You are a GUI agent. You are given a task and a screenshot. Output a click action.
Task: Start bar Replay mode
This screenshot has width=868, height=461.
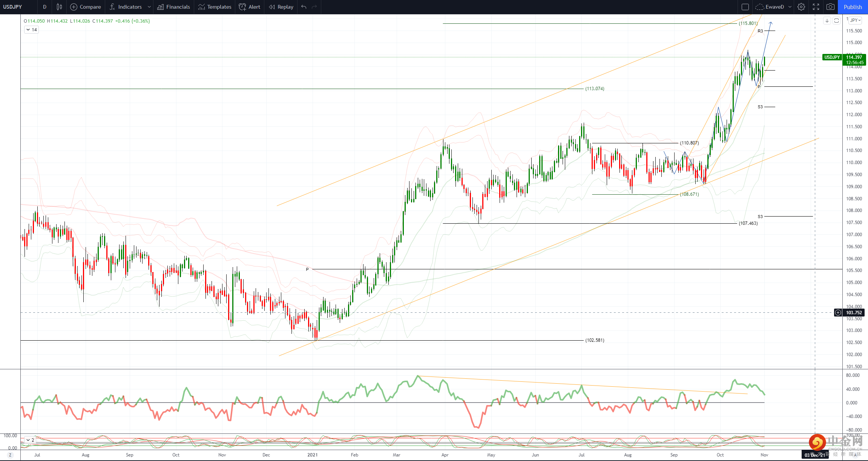click(281, 7)
